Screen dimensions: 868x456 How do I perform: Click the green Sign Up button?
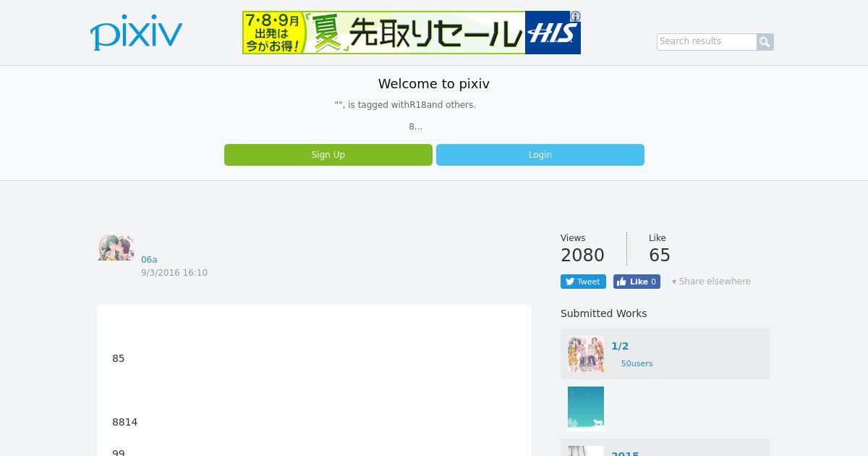(x=328, y=155)
